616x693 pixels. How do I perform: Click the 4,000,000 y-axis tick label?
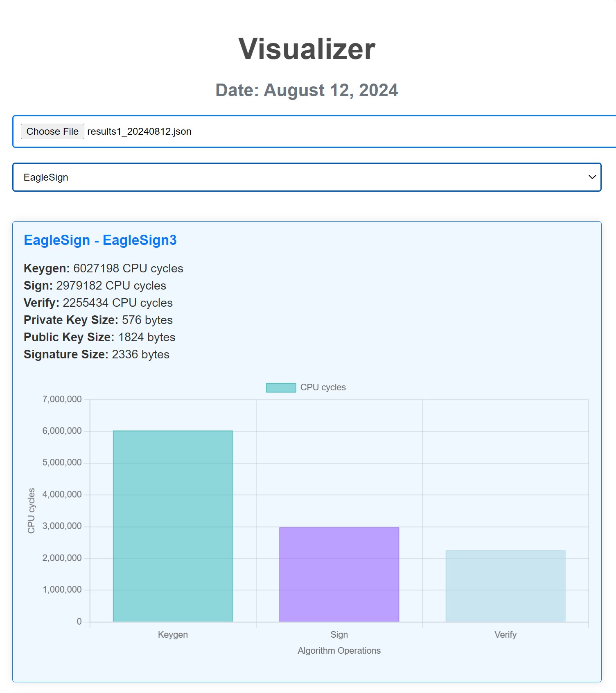click(x=62, y=494)
